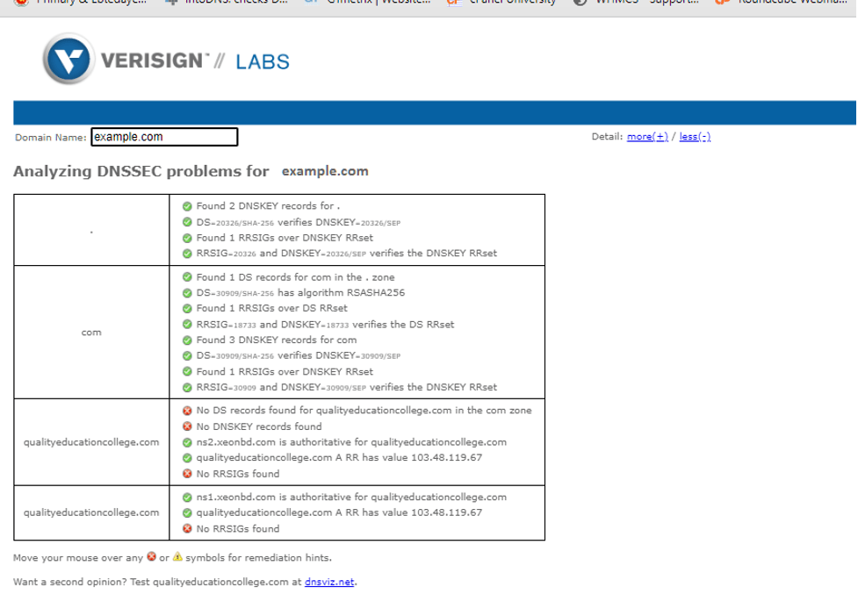Click check icon for 'Found 3 DNSKEY records for com'
This screenshot has width=858, height=616.
(x=187, y=340)
